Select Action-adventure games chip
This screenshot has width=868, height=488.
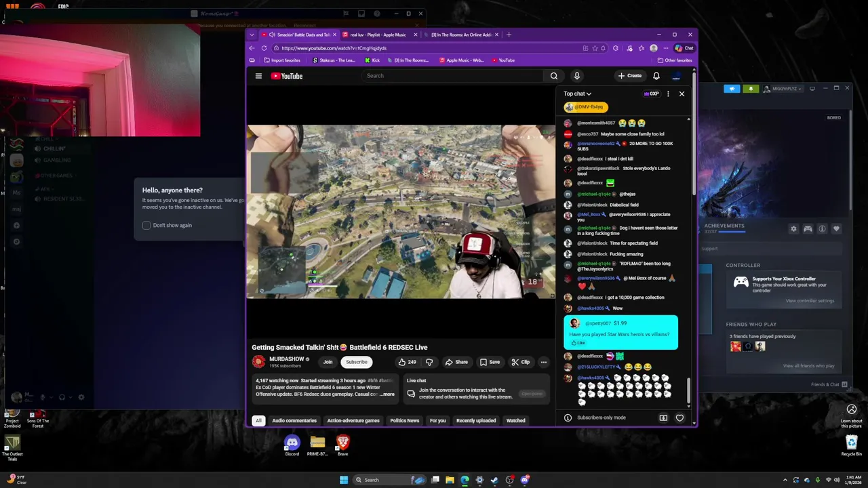353,421
